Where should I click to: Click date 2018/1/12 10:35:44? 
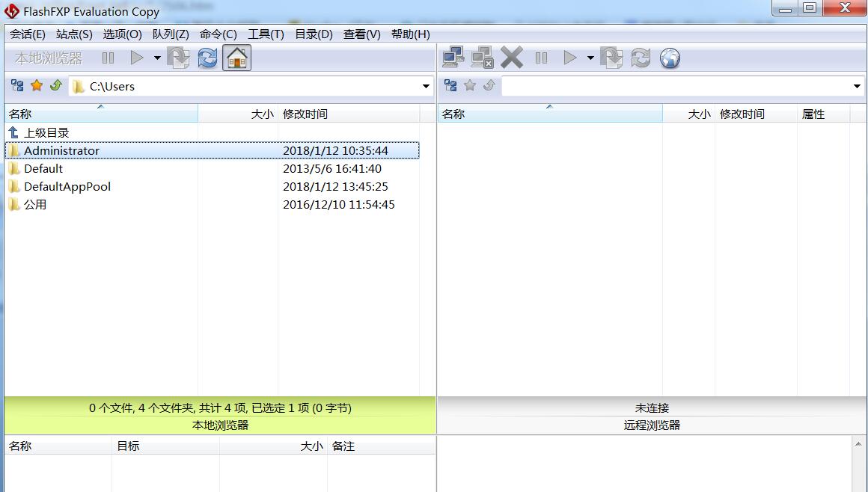335,150
